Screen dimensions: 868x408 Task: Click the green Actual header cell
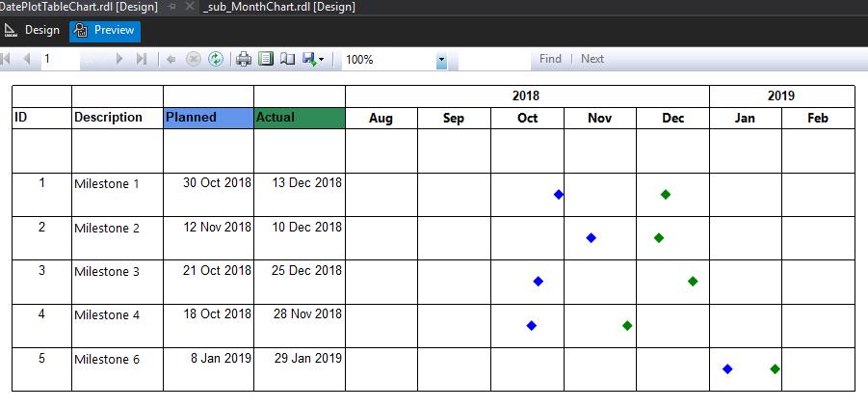[x=300, y=118]
